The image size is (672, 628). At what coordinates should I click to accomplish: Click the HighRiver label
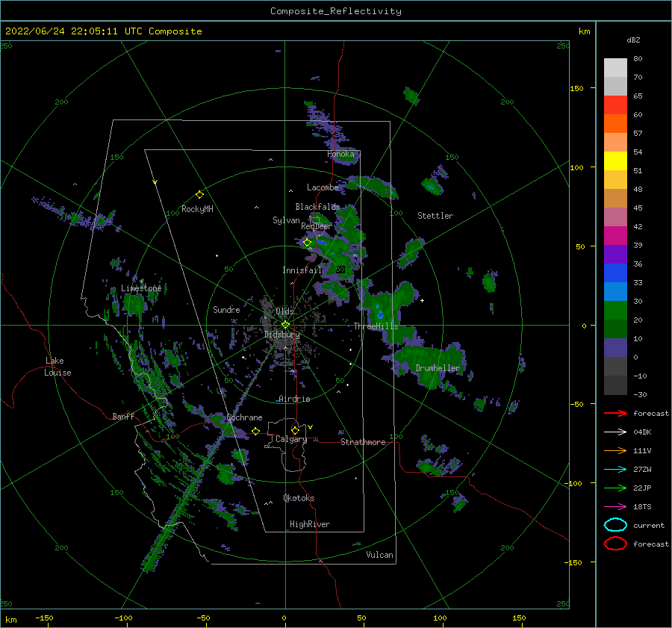pos(310,524)
